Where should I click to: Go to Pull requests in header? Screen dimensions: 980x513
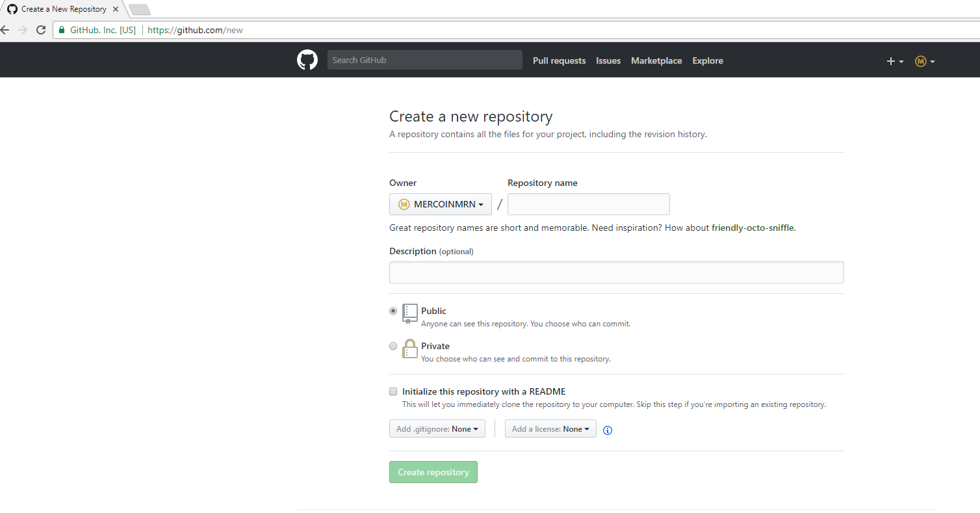559,60
